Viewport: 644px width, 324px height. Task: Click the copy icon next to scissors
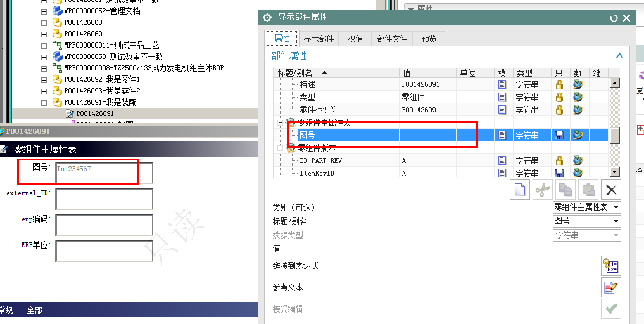(565, 190)
